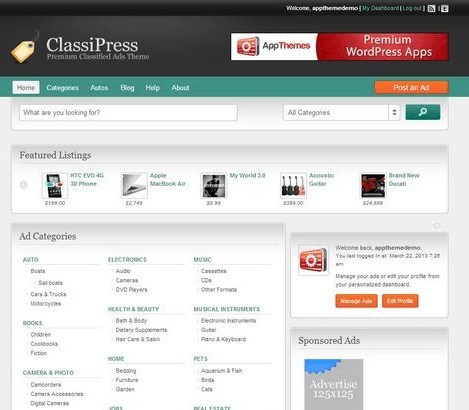This screenshot has width=469, height=410.
Task: Open the About menu item
Action: (x=180, y=88)
